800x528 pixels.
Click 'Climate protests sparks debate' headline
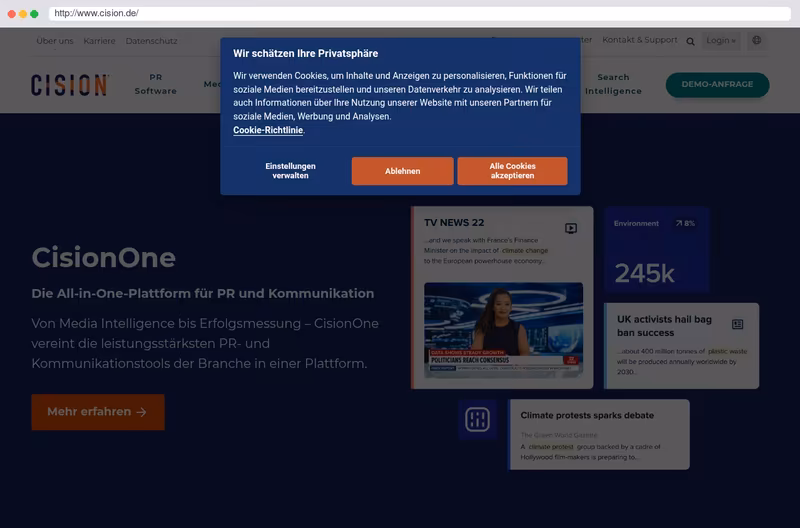pos(587,415)
